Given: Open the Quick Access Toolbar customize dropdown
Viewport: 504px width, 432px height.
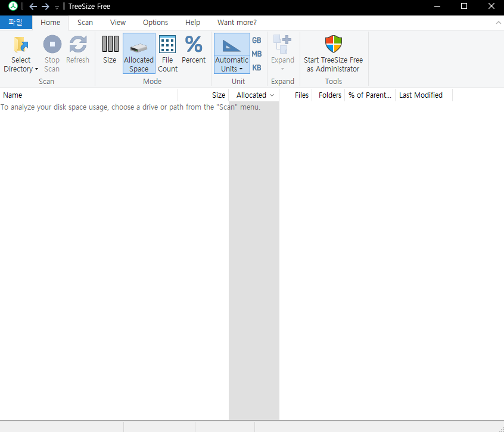Looking at the screenshot, I should click(x=57, y=7).
